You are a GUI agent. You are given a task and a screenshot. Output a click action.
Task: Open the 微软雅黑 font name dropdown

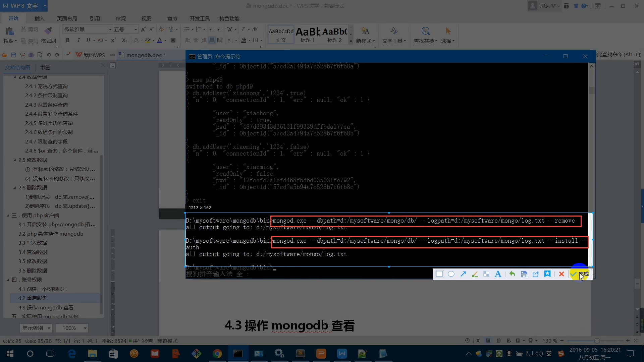(x=110, y=29)
